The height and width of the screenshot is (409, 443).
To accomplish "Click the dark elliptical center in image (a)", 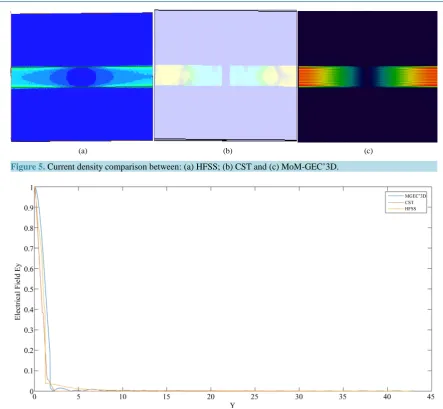I will pyautogui.click(x=81, y=77).
